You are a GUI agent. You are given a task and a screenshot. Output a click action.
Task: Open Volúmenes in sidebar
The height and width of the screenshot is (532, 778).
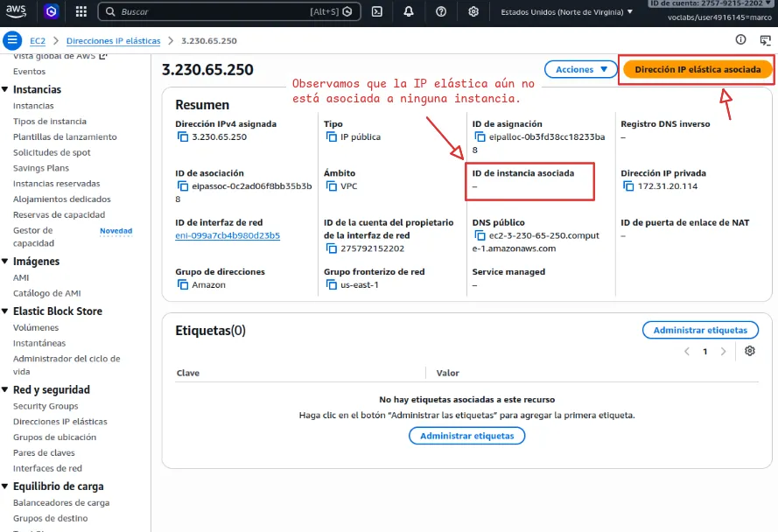pos(36,327)
